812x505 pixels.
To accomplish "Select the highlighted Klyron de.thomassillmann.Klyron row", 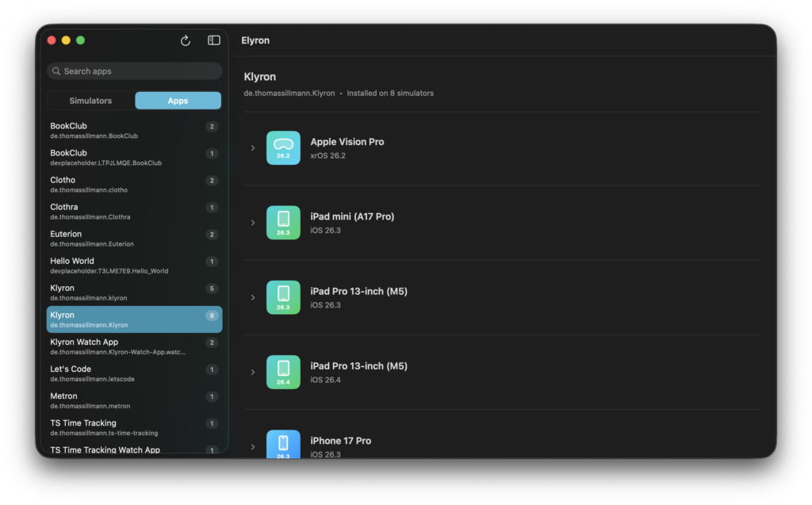I will coord(135,319).
